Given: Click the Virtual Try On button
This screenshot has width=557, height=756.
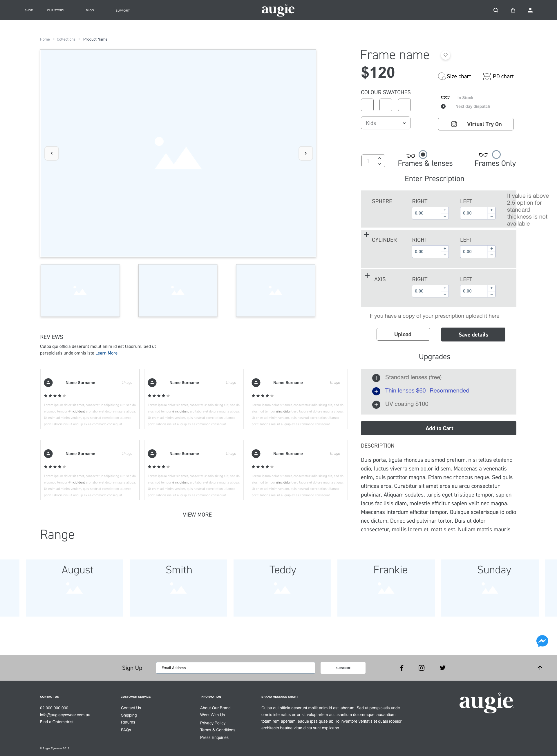Looking at the screenshot, I should [475, 124].
